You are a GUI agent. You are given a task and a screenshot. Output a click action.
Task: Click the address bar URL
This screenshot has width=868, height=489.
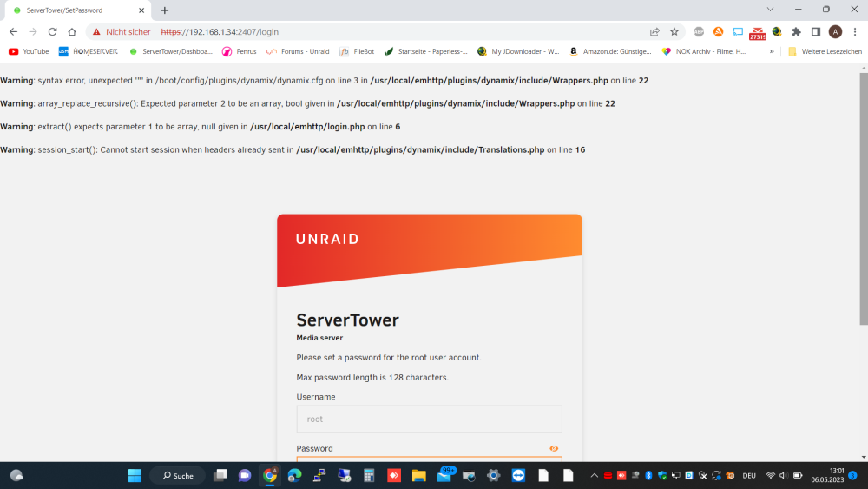point(220,31)
